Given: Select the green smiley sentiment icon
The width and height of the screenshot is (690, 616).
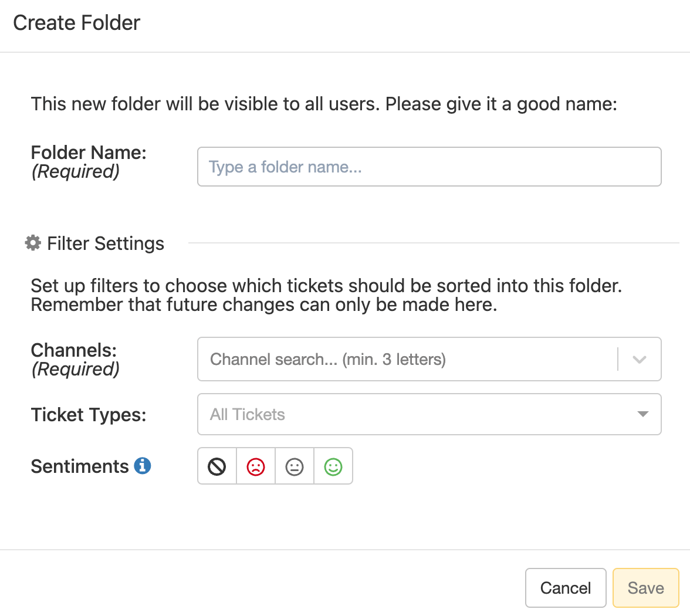Looking at the screenshot, I should point(333,466).
